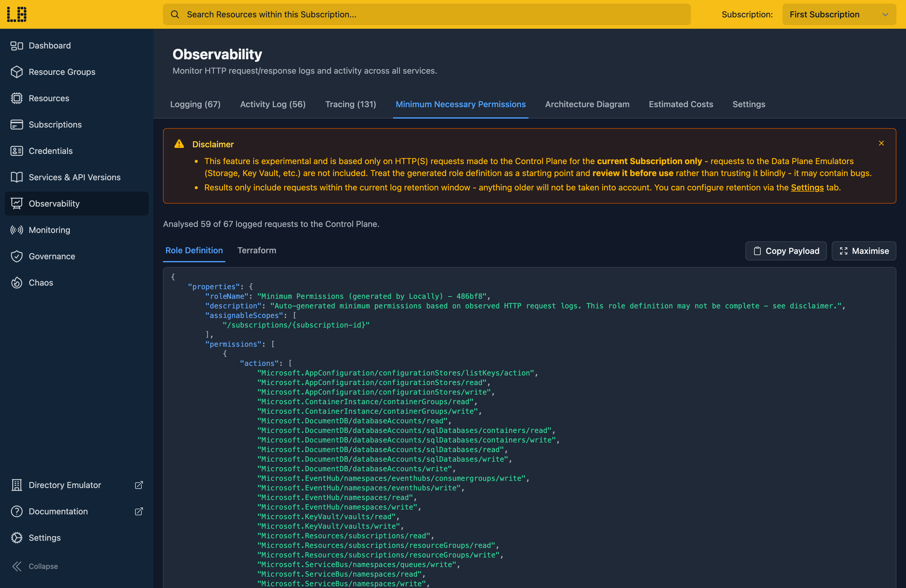This screenshot has width=906, height=588.
Task: Click the roleName value text in JSON
Action: pos(372,296)
